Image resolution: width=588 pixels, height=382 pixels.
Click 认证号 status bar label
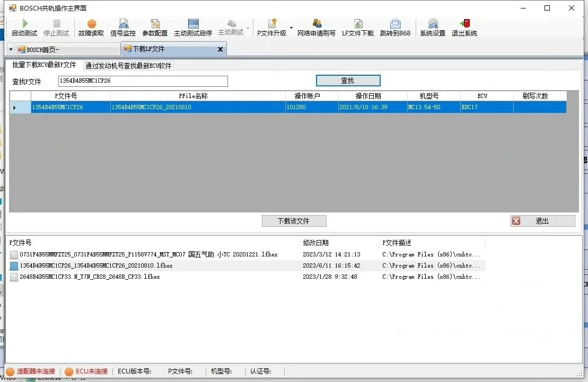[x=261, y=371]
